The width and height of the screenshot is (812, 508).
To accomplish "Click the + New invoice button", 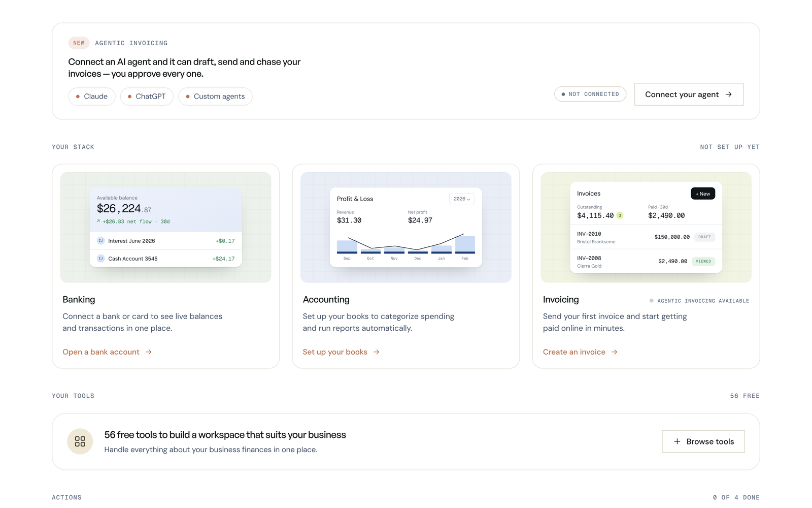I will tap(703, 194).
